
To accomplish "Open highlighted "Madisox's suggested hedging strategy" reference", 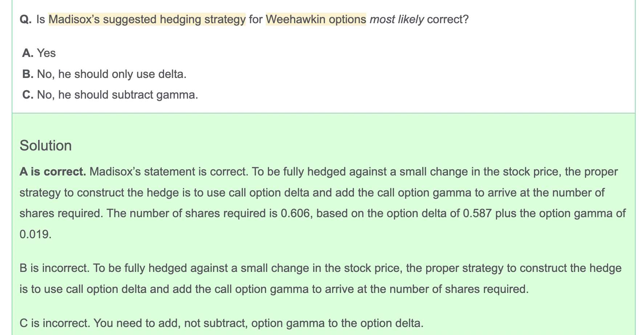I will [x=147, y=19].
